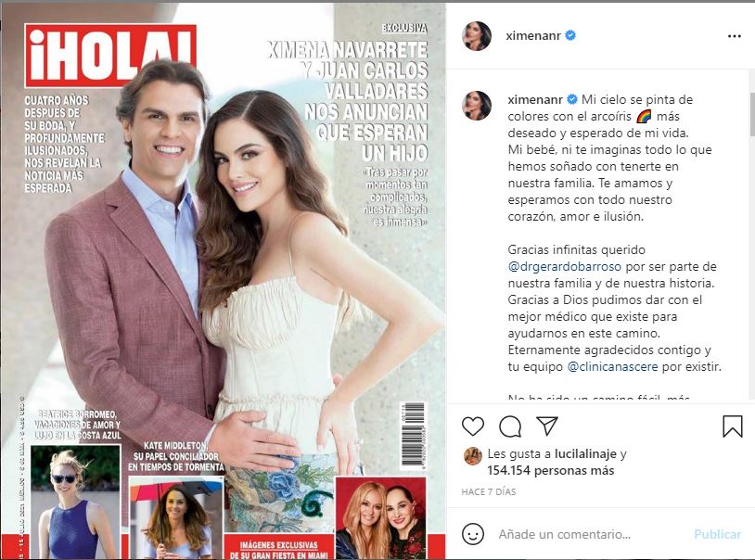
Task: Open ximenanr profile picture in header
Action: tap(477, 35)
